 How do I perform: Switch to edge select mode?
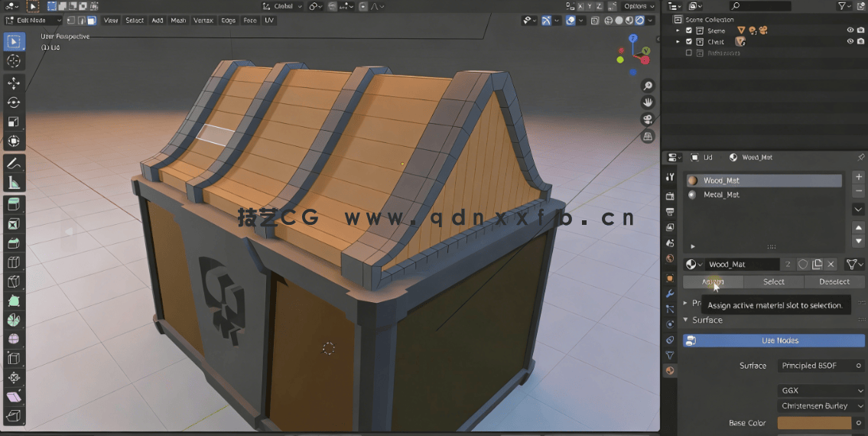click(81, 21)
